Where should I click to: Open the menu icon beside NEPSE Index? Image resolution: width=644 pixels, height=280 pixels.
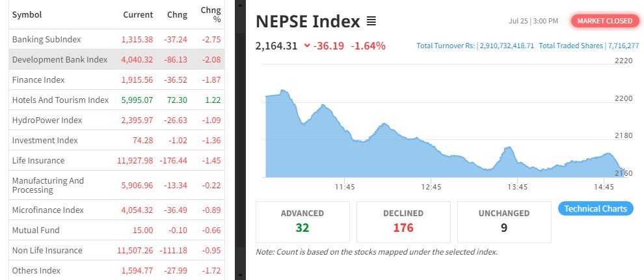(371, 22)
